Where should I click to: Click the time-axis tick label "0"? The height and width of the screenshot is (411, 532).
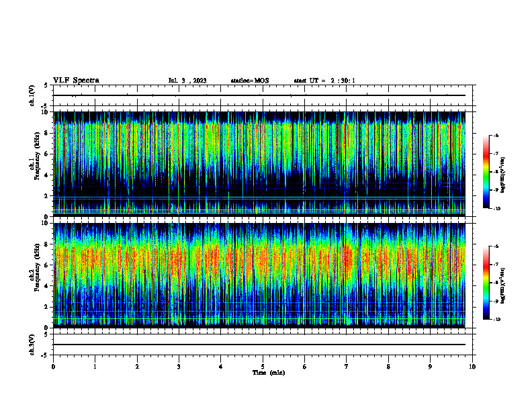[53, 367]
